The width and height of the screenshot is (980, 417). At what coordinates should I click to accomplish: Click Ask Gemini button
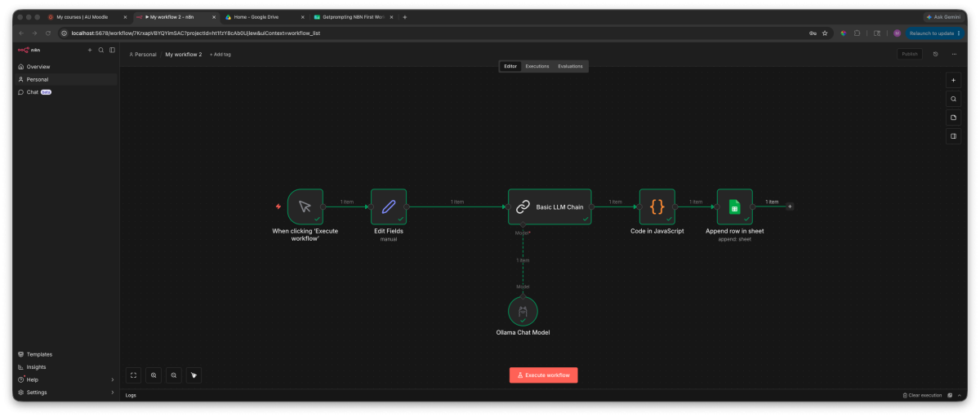[x=945, y=16]
